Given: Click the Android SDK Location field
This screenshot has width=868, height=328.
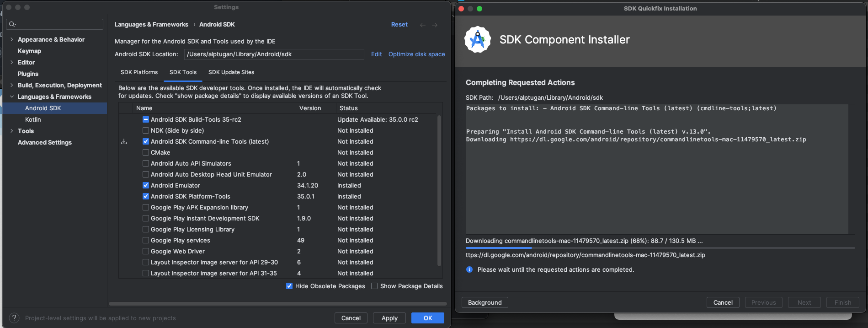Looking at the screenshot, I should coord(274,54).
